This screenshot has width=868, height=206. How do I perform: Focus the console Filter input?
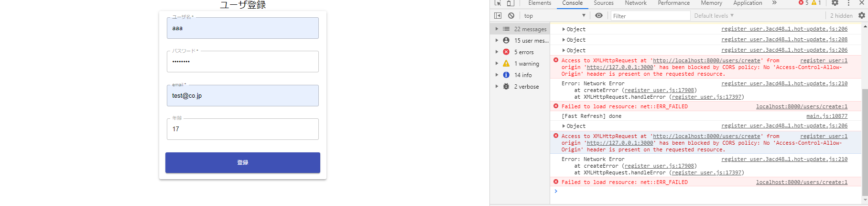(x=651, y=16)
